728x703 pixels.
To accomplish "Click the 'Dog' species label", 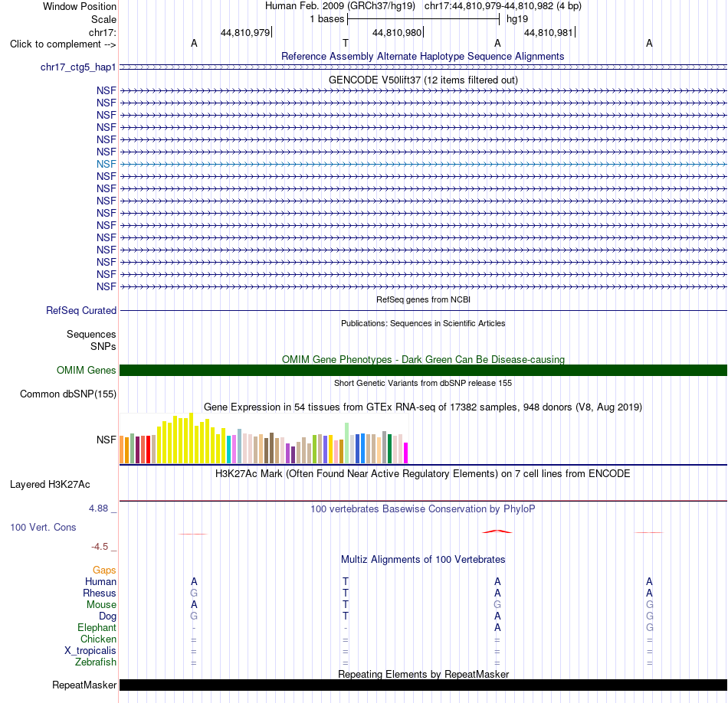I will [108, 616].
